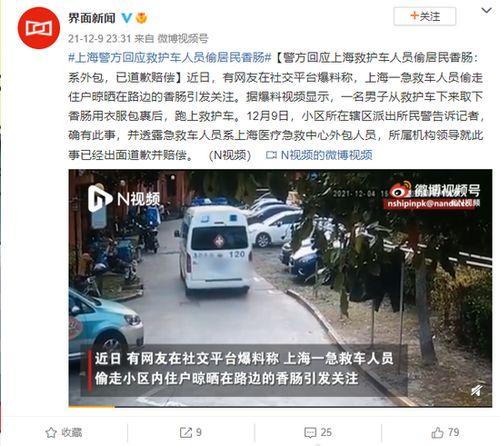The height and width of the screenshot is (446, 500).
Task: Open the N视频的微博视频 link
Action: point(327,155)
